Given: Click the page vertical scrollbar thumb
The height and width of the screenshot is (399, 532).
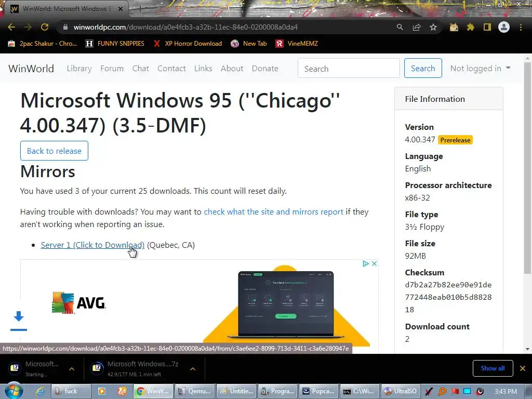Looking at the screenshot, I should tap(527, 168).
